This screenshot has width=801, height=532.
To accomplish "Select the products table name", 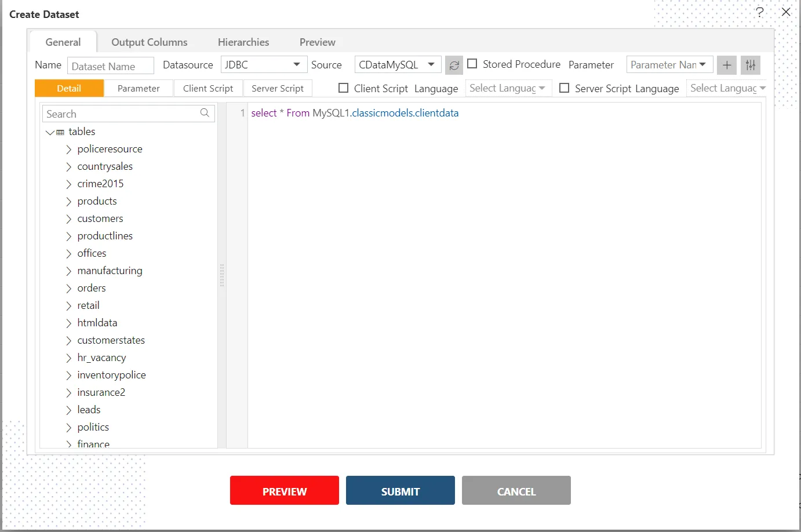I will tap(97, 201).
